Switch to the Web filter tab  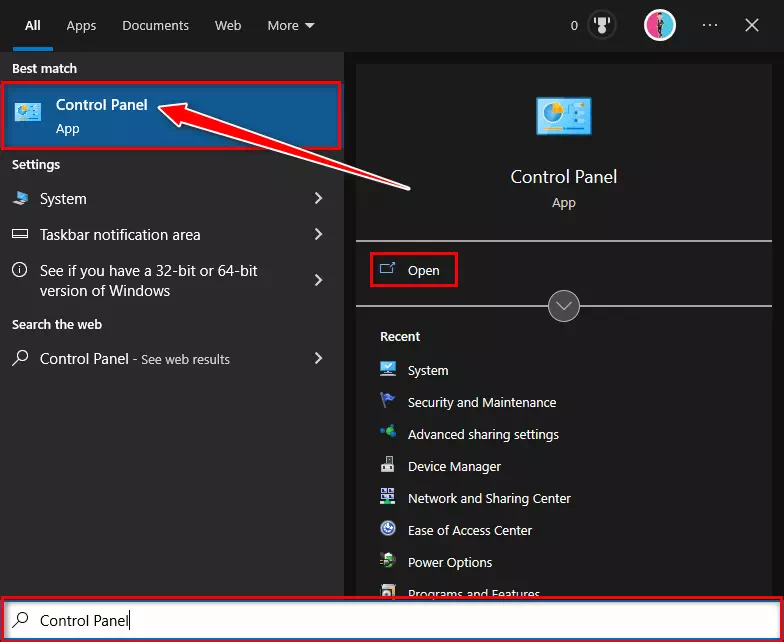(x=228, y=26)
